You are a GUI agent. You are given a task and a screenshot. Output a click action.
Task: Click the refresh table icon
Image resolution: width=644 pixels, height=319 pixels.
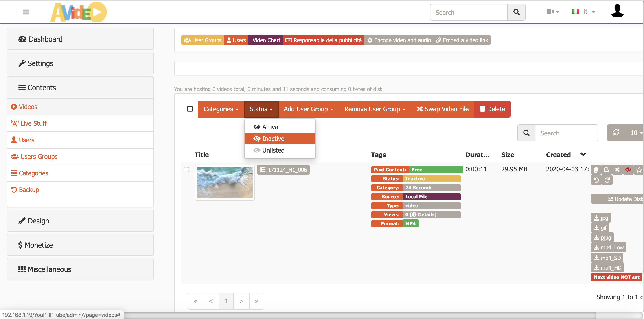click(616, 133)
